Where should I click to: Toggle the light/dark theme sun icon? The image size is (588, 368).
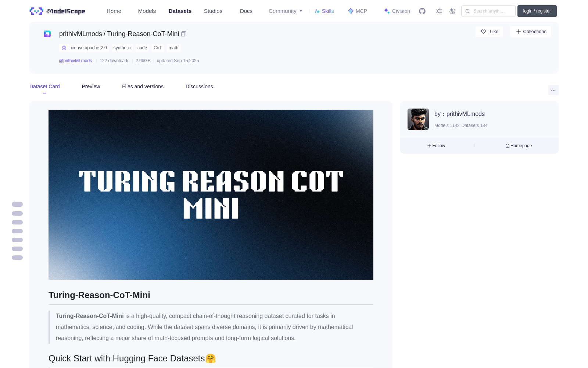coord(439,11)
